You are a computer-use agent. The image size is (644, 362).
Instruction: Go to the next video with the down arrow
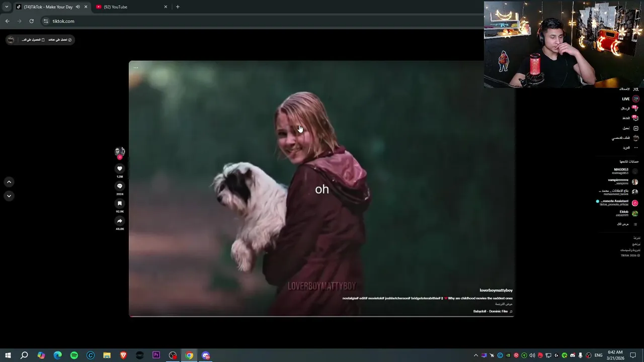(9, 196)
